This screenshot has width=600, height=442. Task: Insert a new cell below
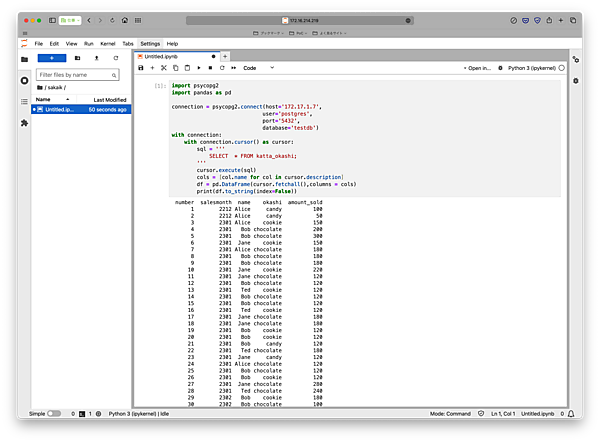click(x=152, y=68)
